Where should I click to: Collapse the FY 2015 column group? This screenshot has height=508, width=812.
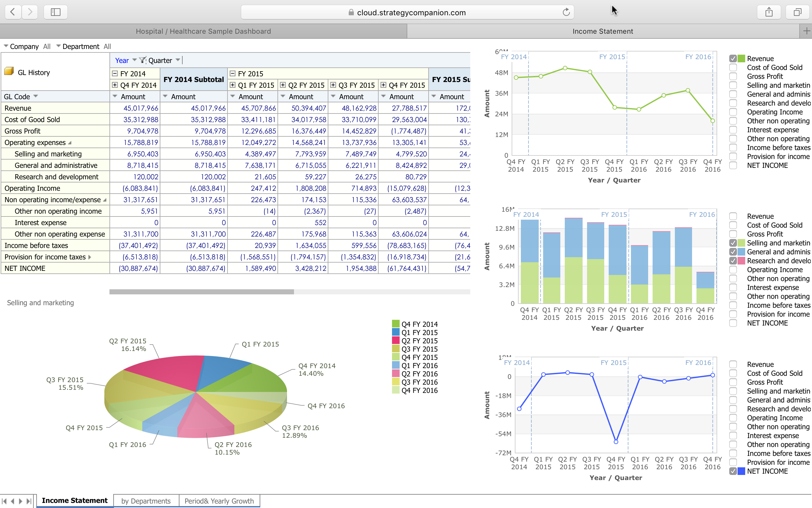(232, 73)
